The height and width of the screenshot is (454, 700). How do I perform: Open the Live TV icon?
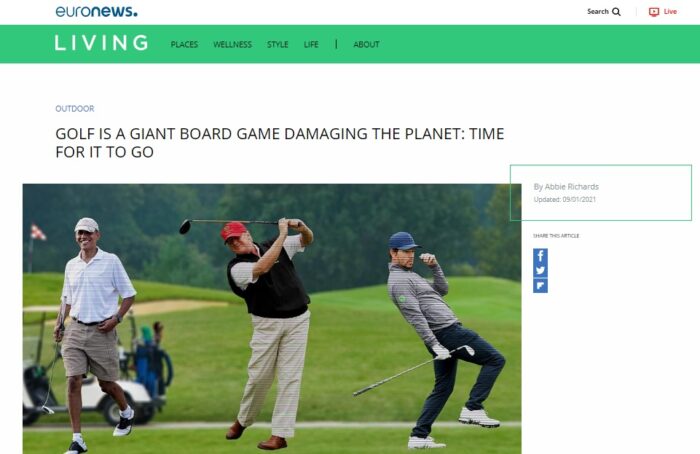click(x=654, y=12)
